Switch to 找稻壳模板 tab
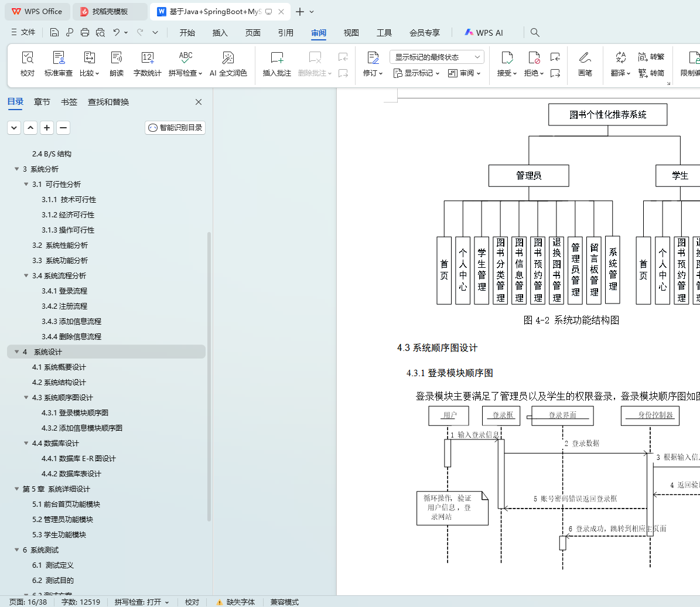The width and height of the screenshot is (700, 607). (110, 12)
